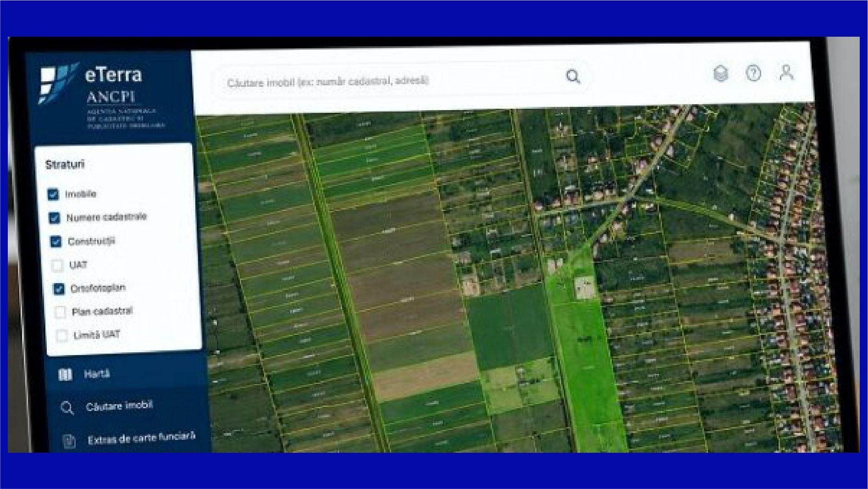Open the user account icon
Viewport: 868px width, 489px height.
786,72
